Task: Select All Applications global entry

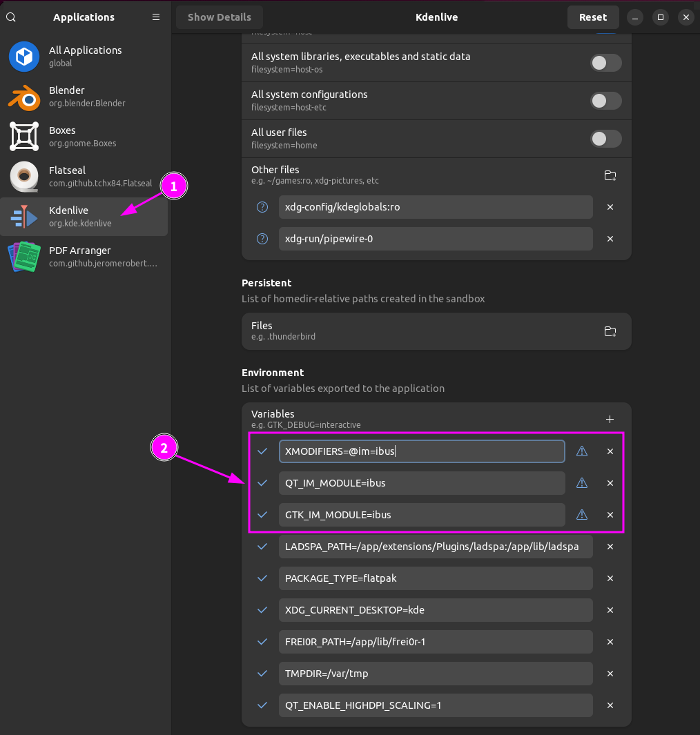Action: point(84,57)
